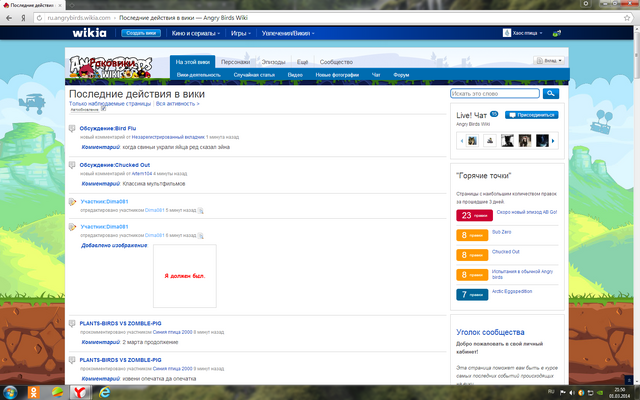
Task: Open the Хаос птица account dropdown arrow
Action: (x=541, y=33)
